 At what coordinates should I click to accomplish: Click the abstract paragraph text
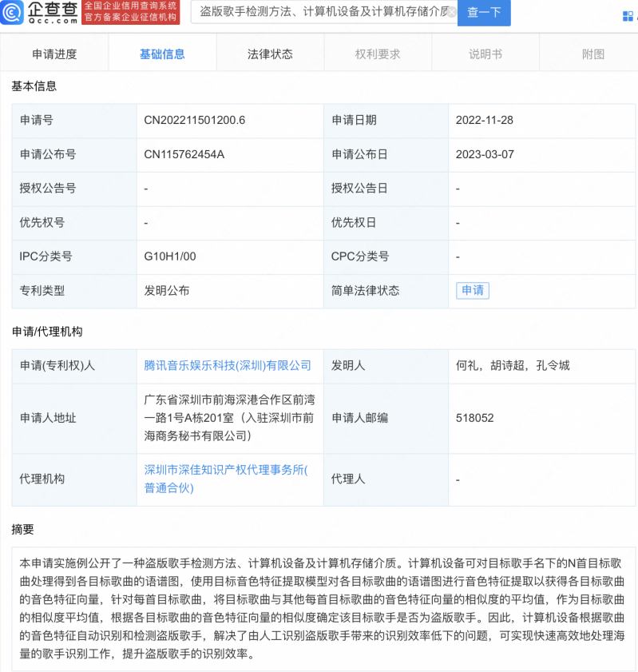click(322, 609)
